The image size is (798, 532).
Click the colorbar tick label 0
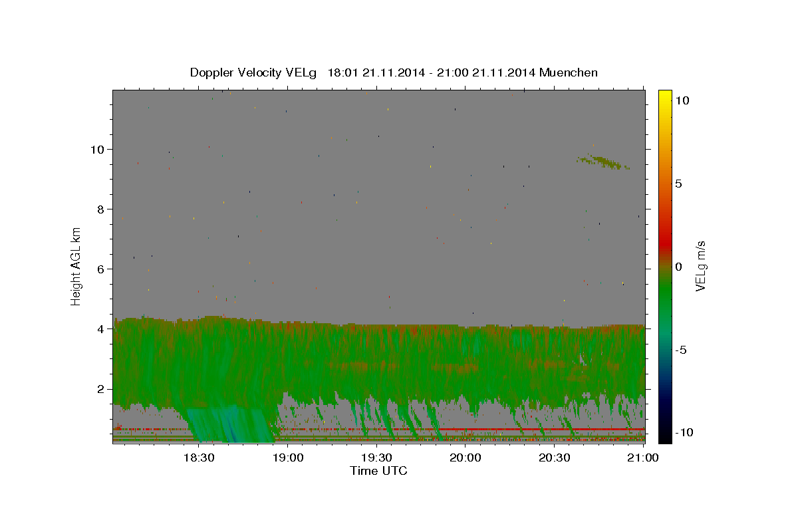(678, 267)
